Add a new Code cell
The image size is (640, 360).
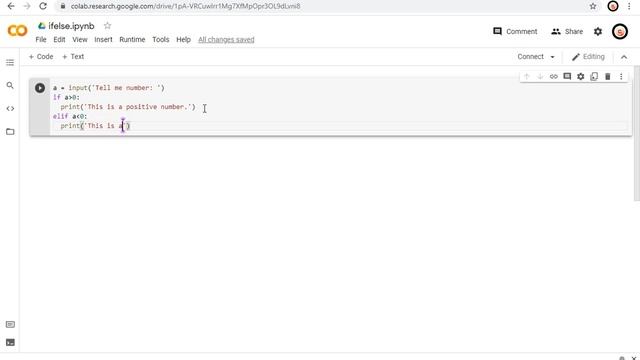coord(41,57)
